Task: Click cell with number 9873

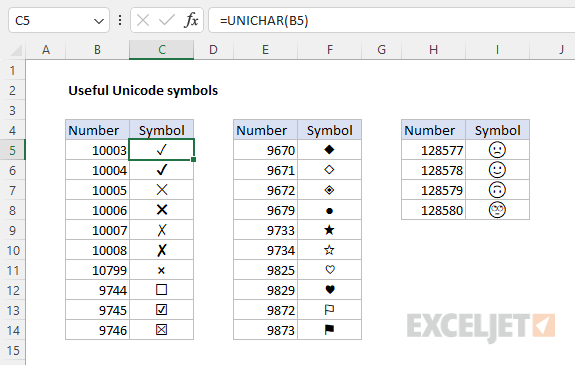Action: pos(265,330)
